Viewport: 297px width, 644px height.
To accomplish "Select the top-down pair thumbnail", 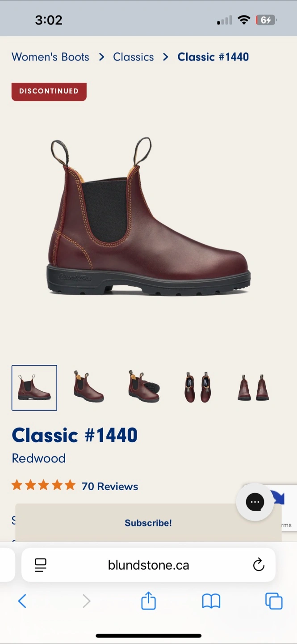I will 198,387.
